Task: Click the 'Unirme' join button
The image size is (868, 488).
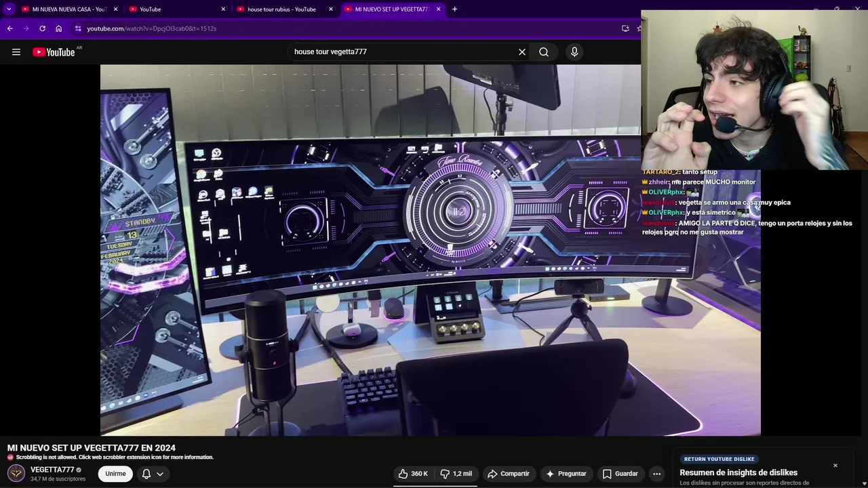Action: 115,474
